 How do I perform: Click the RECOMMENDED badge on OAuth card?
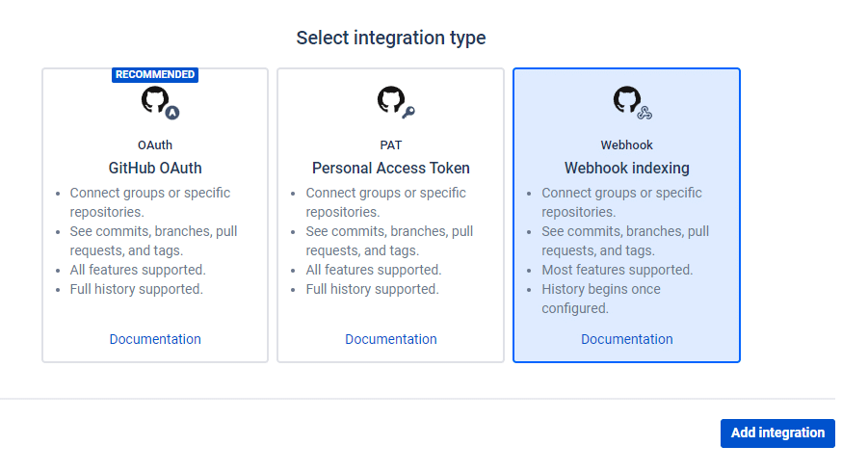click(155, 74)
